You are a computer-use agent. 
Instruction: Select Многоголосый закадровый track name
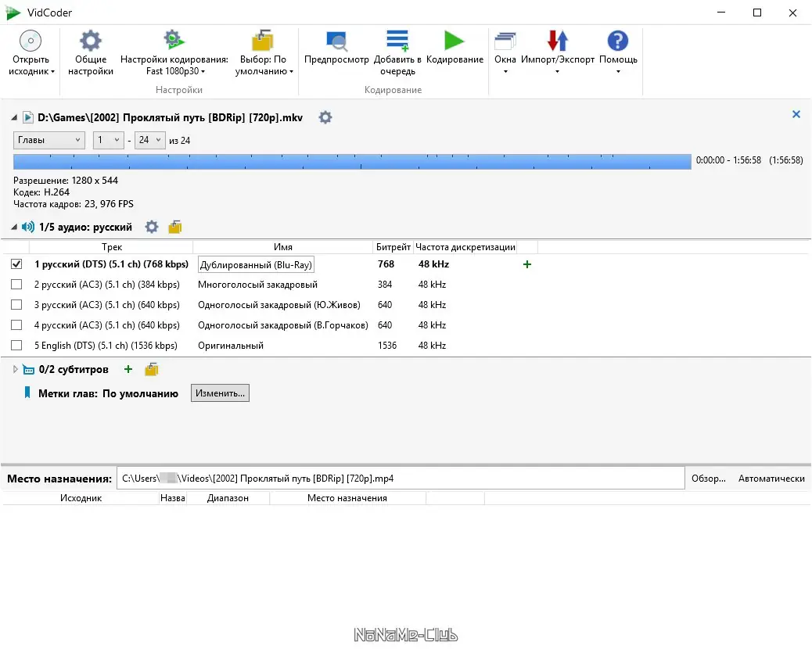tap(257, 284)
